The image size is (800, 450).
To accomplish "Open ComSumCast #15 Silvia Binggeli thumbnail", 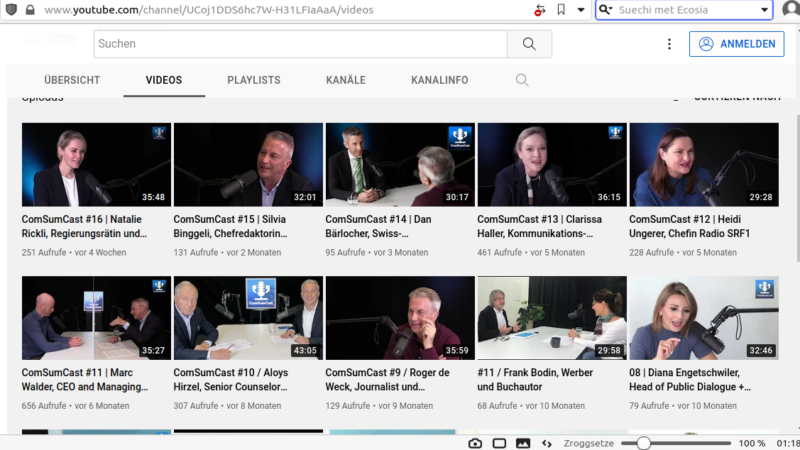I will 248,164.
